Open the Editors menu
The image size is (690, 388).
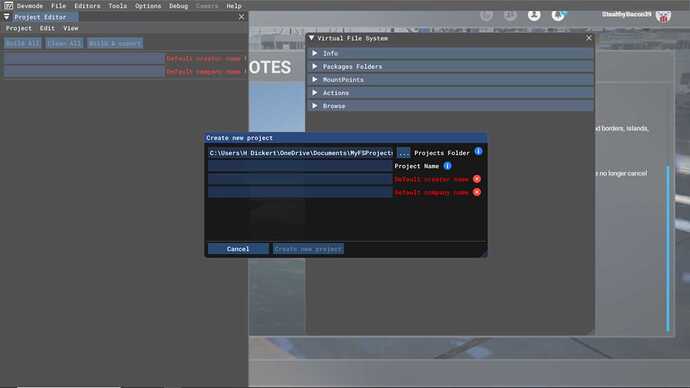tap(87, 6)
